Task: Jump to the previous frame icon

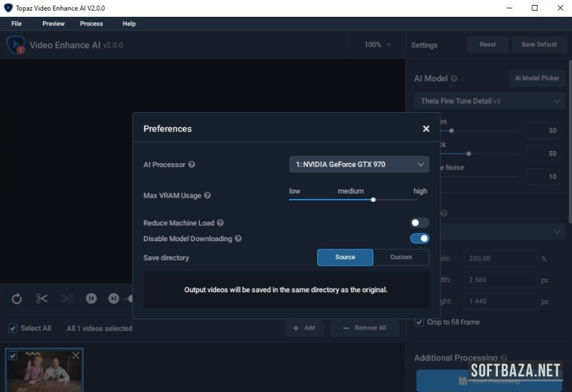Action: [x=91, y=299]
